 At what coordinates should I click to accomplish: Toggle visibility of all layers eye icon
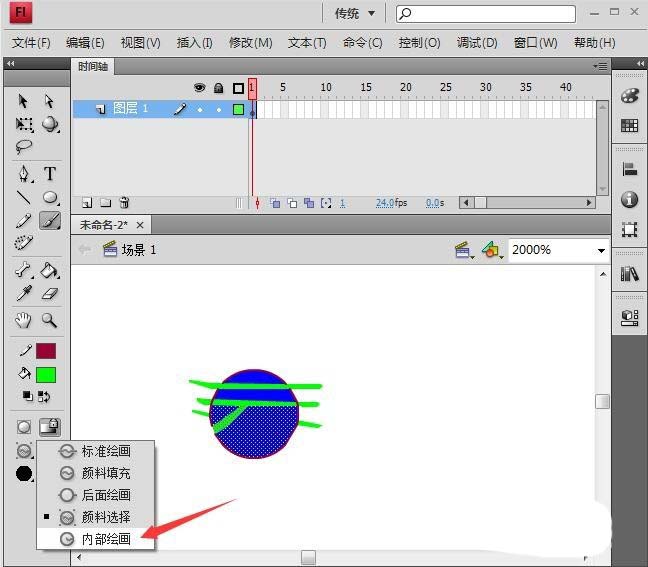pos(199,88)
